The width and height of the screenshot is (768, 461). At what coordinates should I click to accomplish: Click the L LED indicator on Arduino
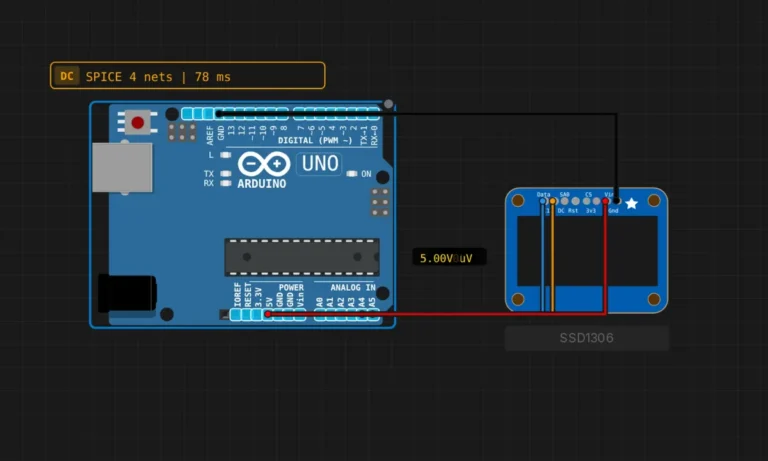coord(225,155)
